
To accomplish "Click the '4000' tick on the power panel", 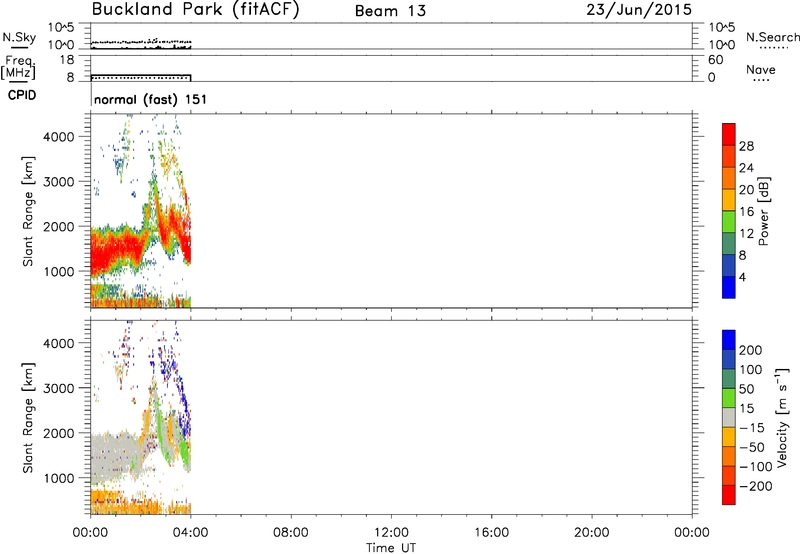I will pyautogui.click(x=59, y=137).
